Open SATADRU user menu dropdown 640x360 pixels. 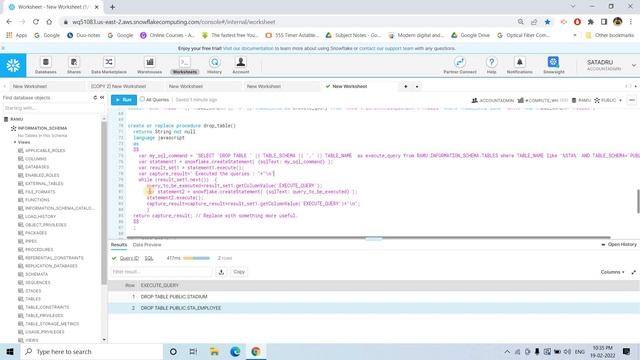coord(633,65)
